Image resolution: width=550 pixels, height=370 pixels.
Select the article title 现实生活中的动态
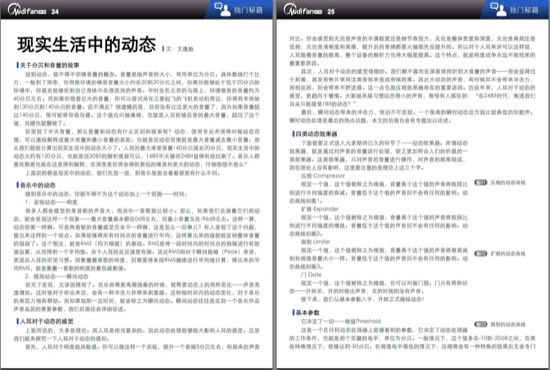(87, 45)
